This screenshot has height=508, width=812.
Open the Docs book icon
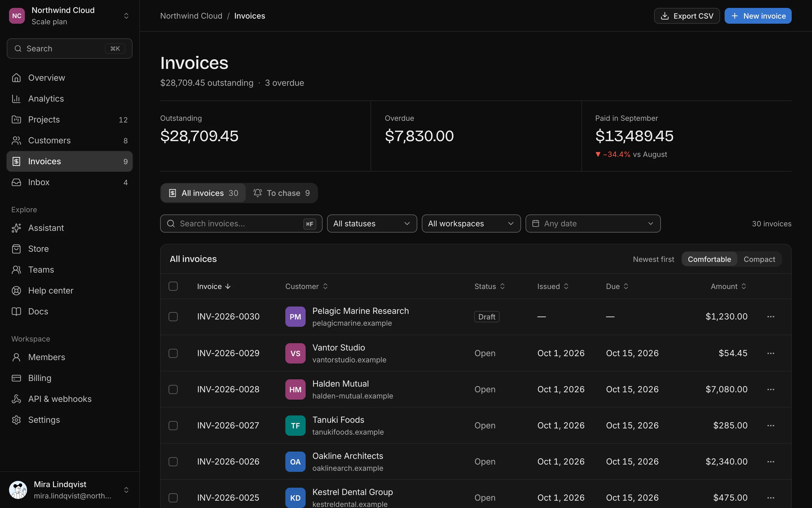(16, 311)
